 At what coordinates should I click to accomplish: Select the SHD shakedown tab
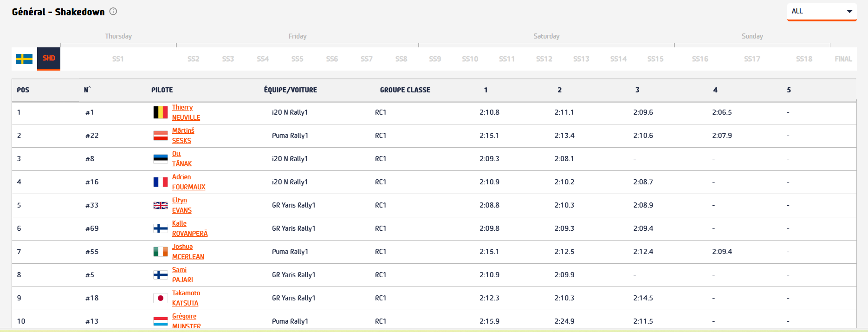point(49,59)
